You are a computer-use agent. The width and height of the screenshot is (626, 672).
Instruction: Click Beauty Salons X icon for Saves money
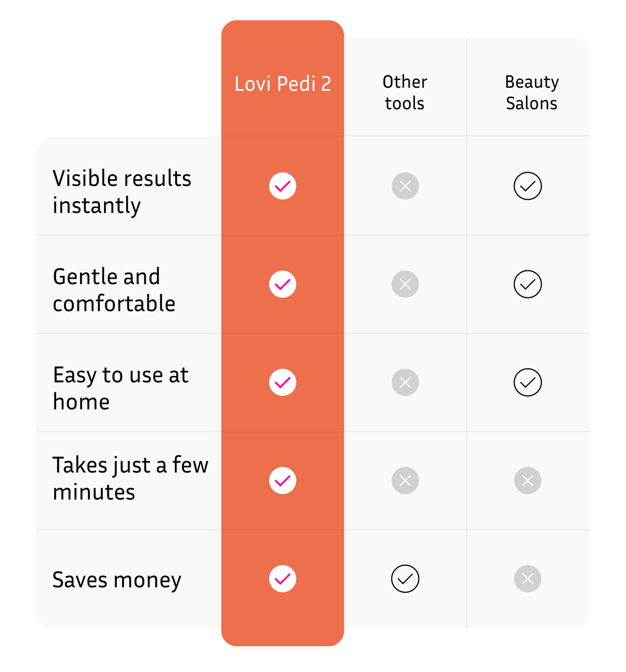coord(528,579)
